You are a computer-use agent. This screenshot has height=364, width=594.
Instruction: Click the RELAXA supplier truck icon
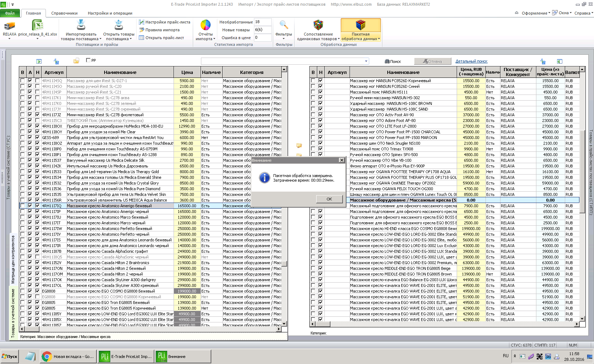[10, 26]
